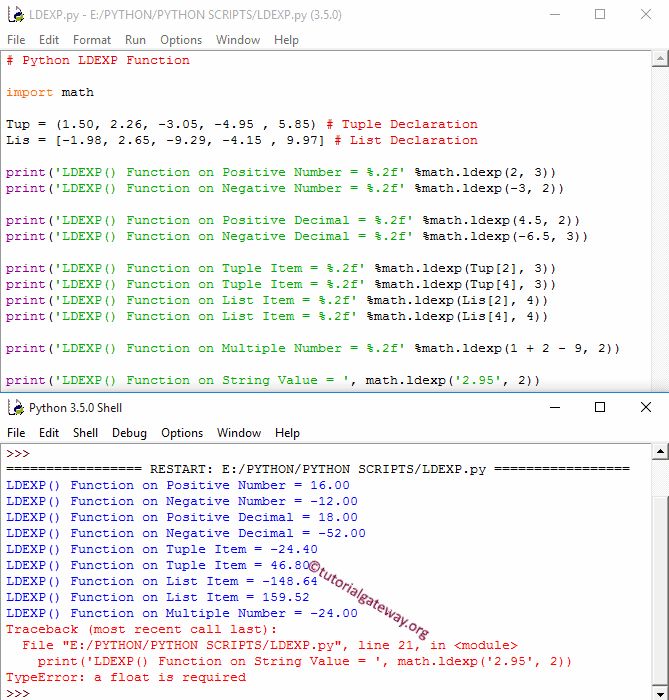Click the 'Lis =' list declaration line

[x=241, y=140]
